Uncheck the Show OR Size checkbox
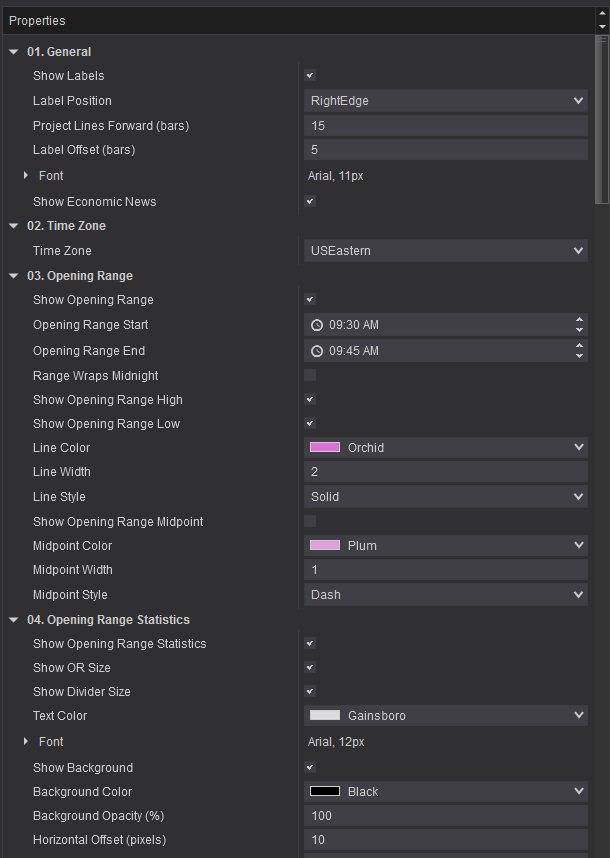The height and width of the screenshot is (858, 610). pos(310,668)
